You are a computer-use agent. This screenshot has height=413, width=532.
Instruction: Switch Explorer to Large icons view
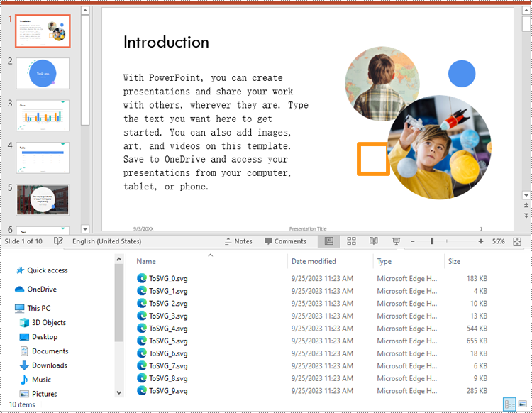(523, 404)
